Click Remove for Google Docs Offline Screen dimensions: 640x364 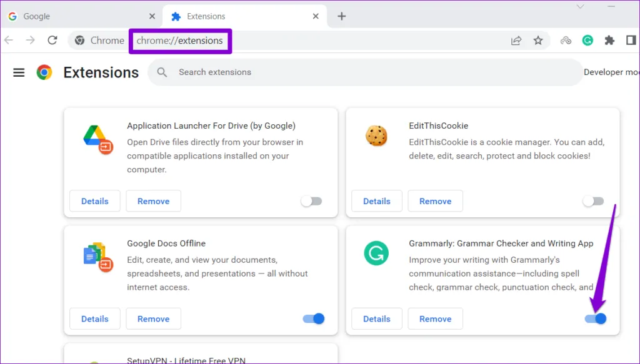(x=153, y=318)
